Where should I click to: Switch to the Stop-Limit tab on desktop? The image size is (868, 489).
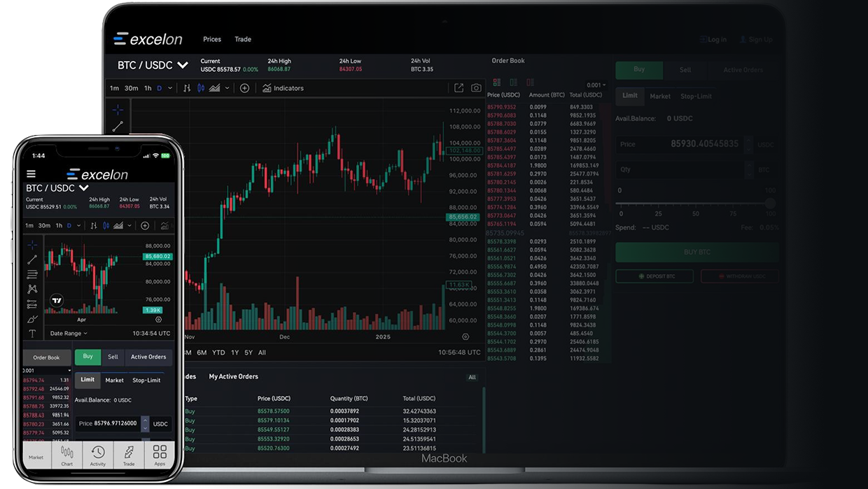[x=696, y=97]
